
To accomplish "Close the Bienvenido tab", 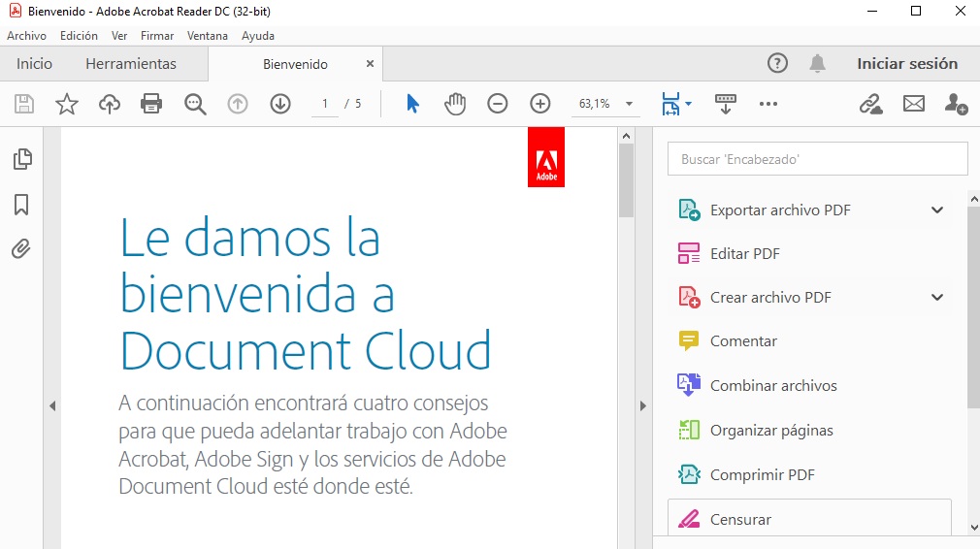I will pyautogui.click(x=370, y=64).
